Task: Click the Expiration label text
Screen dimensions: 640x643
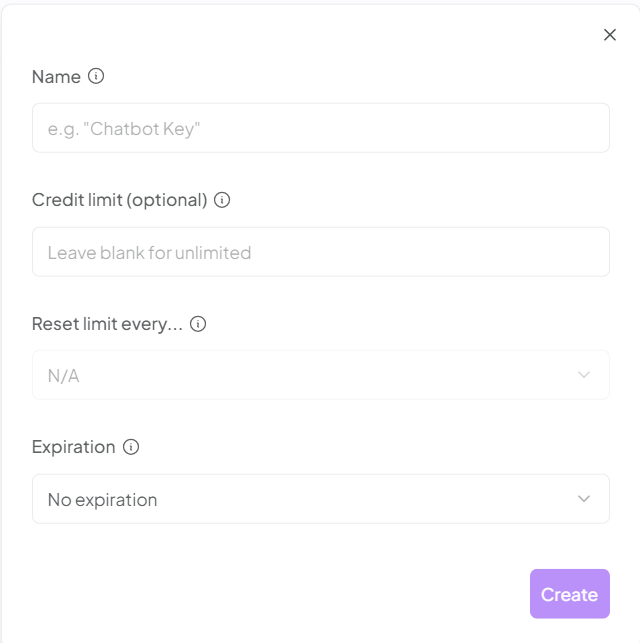Action: pyautogui.click(x=73, y=447)
